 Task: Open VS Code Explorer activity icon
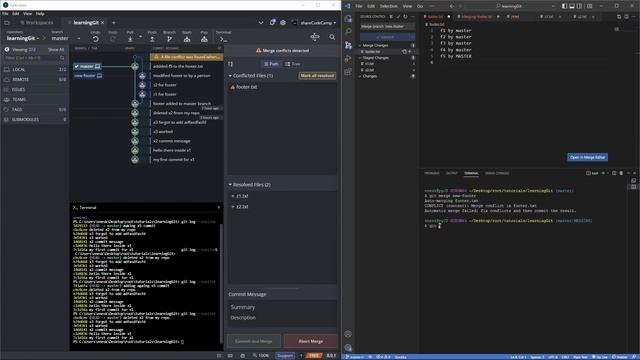point(348,18)
